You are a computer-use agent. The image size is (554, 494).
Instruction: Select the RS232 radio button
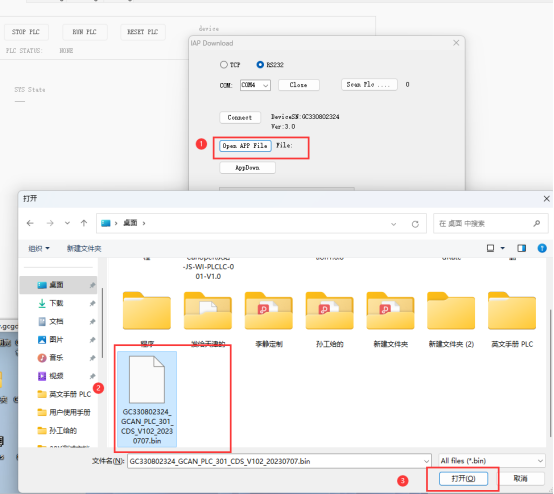pos(260,65)
